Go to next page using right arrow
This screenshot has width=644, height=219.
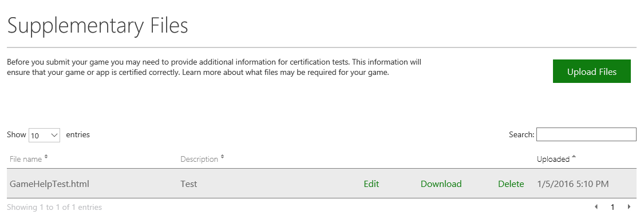coord(629,207)
